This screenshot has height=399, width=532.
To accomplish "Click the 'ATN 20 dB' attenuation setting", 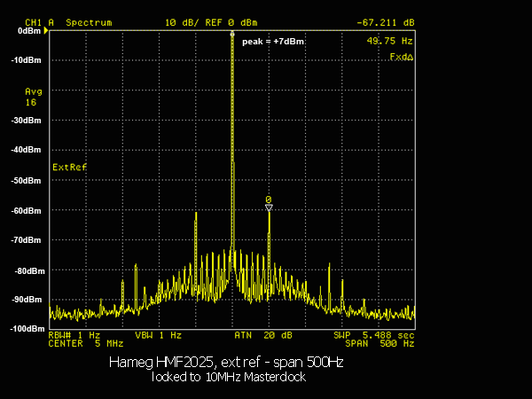I will (x=263, y=335).
